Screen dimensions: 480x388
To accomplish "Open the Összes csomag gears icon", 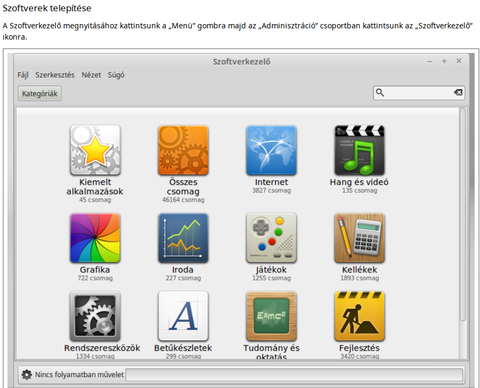I will (183, 150).
